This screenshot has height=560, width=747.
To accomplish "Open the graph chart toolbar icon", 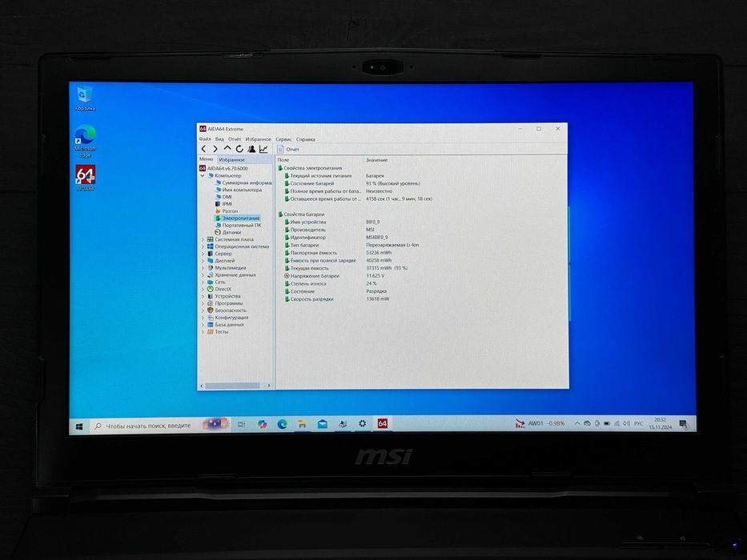I will 263,149.
